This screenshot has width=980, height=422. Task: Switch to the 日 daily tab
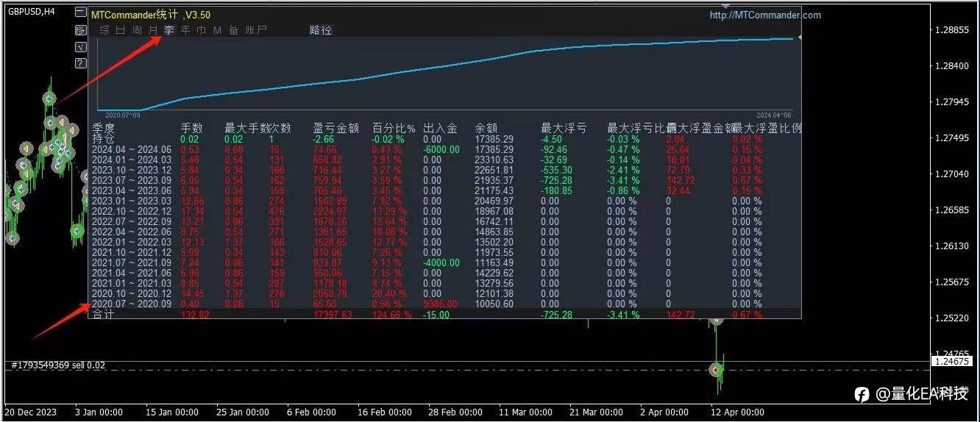coord(121,30)
